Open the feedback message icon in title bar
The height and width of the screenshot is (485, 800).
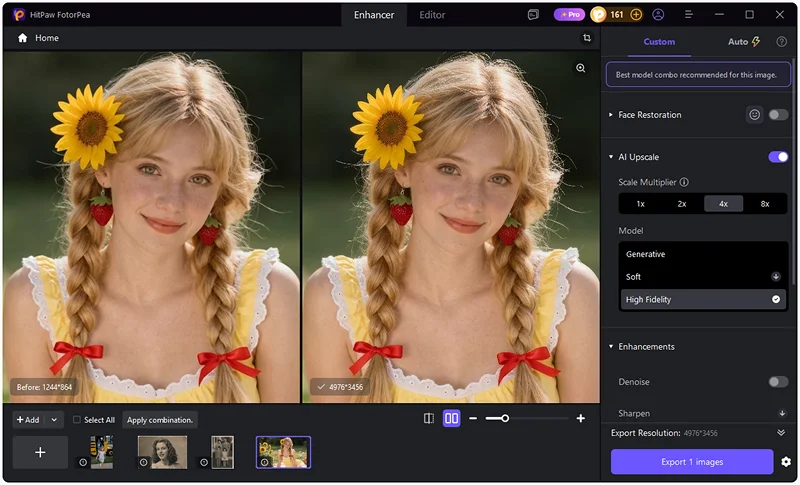point(533,15)
